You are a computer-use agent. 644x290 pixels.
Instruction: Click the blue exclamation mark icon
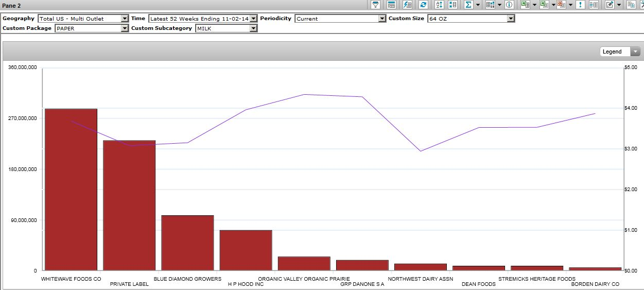[x=580, y=5]
